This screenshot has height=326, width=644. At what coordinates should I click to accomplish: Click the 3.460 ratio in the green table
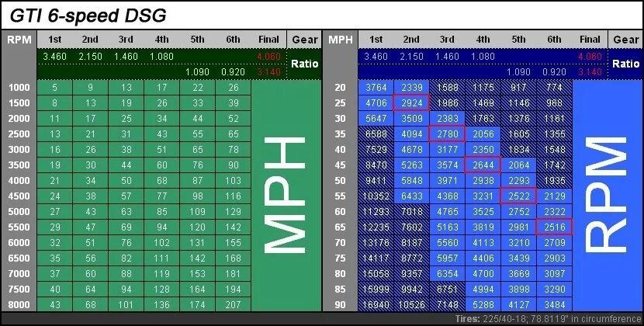click(54, 57)
